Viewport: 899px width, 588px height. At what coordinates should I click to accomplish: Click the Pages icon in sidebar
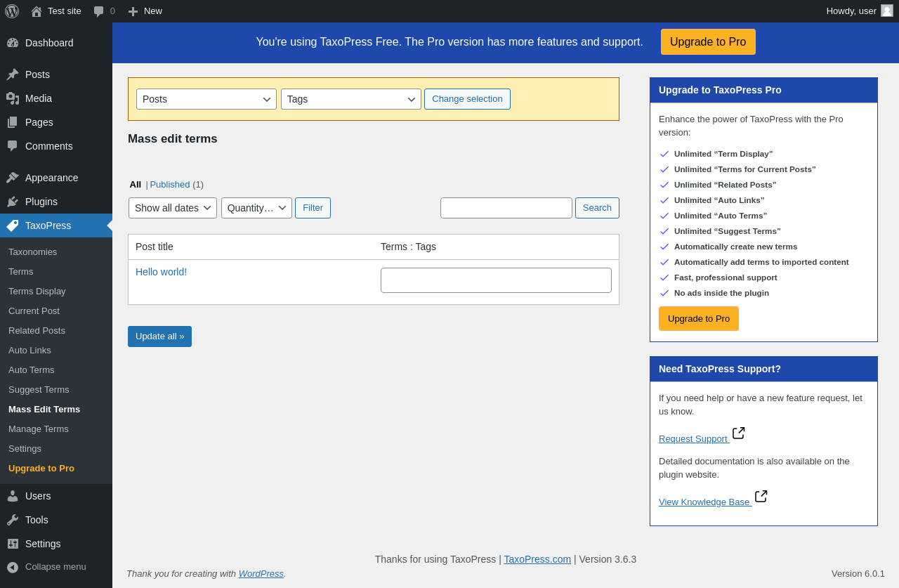pos(13,122)
